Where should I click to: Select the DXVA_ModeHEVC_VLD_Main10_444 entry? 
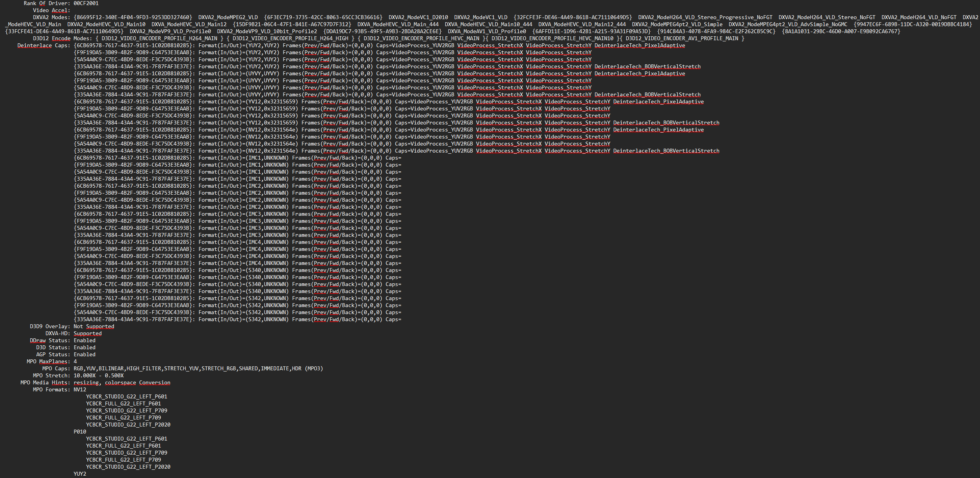488,24
